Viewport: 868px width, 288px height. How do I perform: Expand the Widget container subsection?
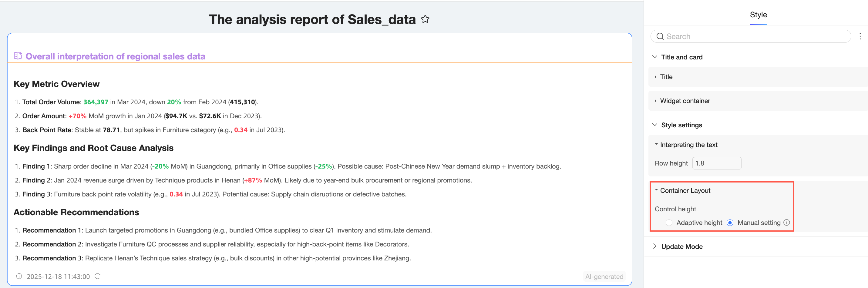coord(655,101)
